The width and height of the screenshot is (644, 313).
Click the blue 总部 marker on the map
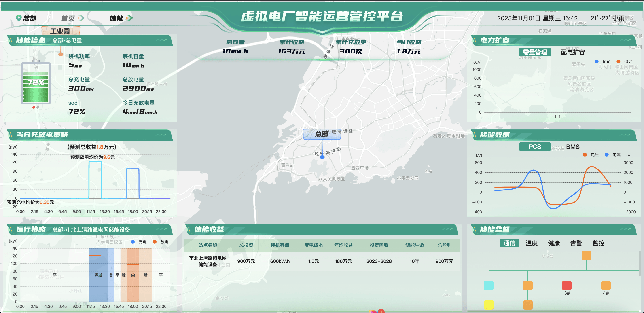point(322,134)
